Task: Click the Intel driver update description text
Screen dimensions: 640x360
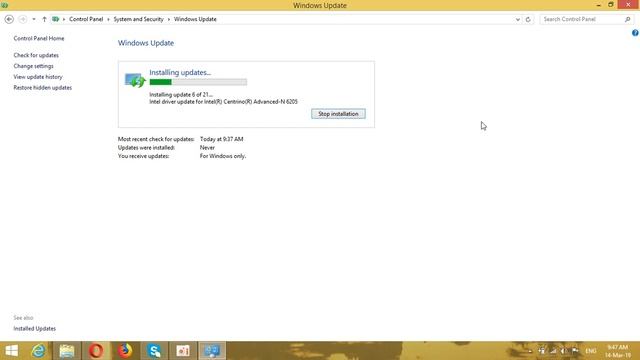Action: 223,102
